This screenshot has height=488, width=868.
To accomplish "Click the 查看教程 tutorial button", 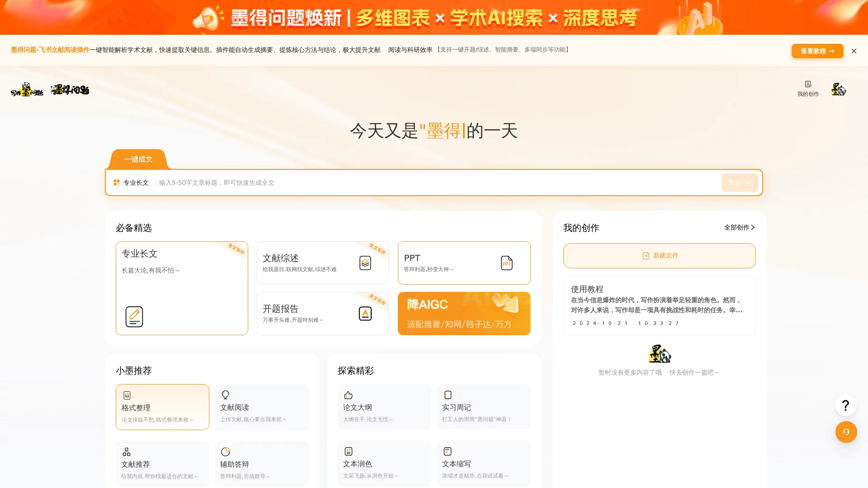I will [817, 51].
